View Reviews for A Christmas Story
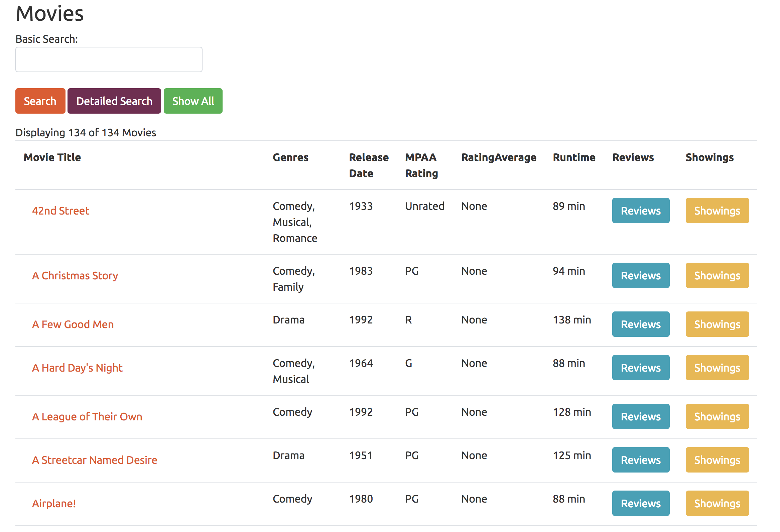 tap(640, 276)
